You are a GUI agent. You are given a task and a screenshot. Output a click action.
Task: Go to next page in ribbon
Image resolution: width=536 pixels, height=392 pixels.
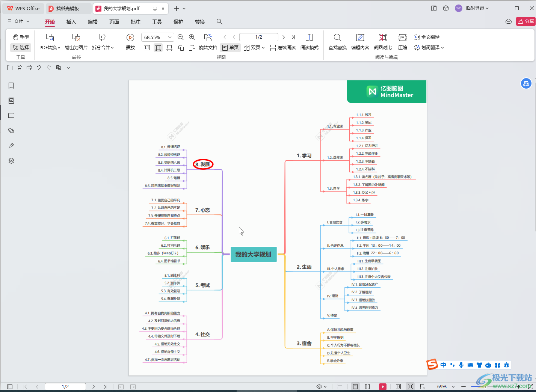tap(284, 37)
